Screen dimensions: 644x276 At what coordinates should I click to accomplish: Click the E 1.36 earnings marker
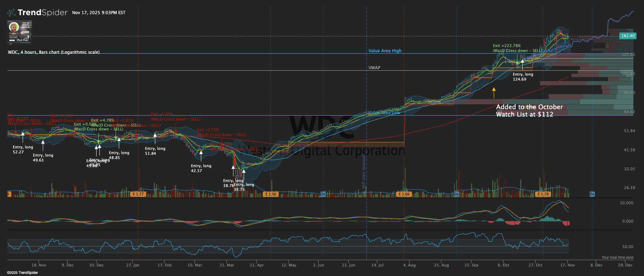(271, 194)
